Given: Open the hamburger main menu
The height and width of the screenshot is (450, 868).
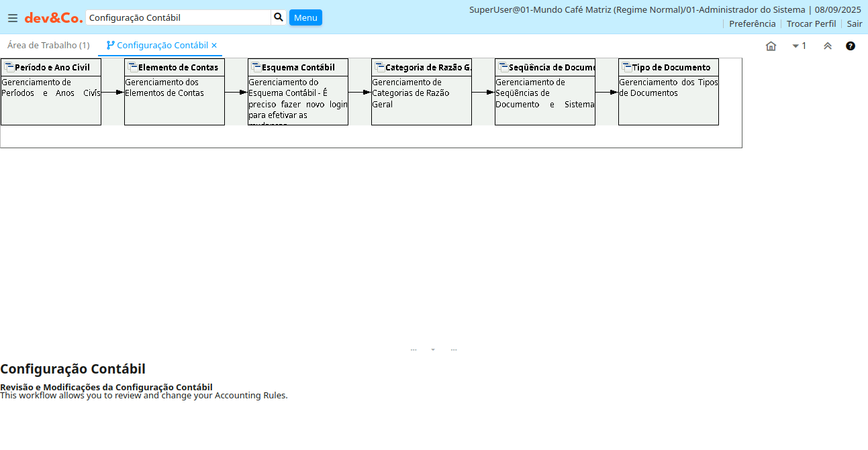Looking at the screenshot, I should (x=13, y=18).
